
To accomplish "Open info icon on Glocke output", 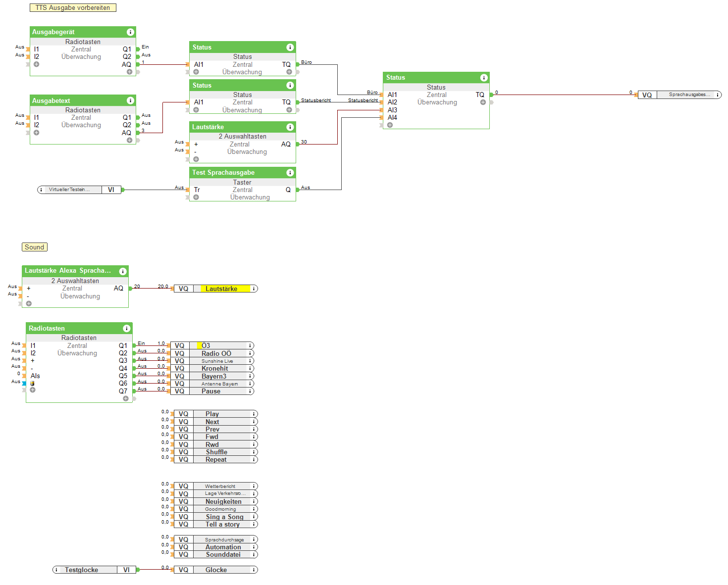I will (254, 570).
